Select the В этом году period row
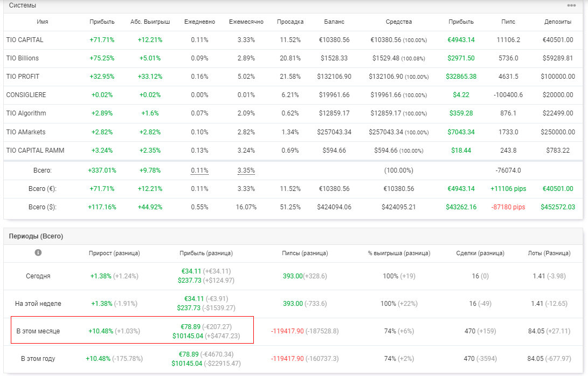Viewport: 588px width, 376px height. [293, 359]
